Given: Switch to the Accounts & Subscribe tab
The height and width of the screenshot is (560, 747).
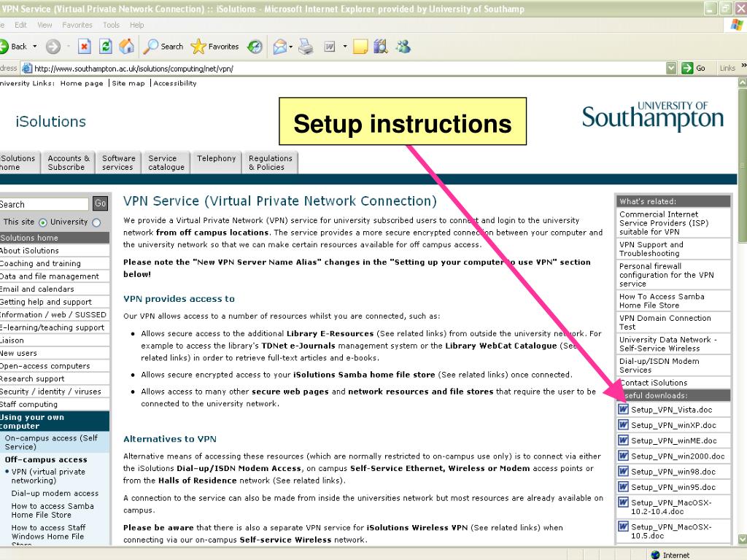Looking at the screenshot, I should tap(69, 163).
